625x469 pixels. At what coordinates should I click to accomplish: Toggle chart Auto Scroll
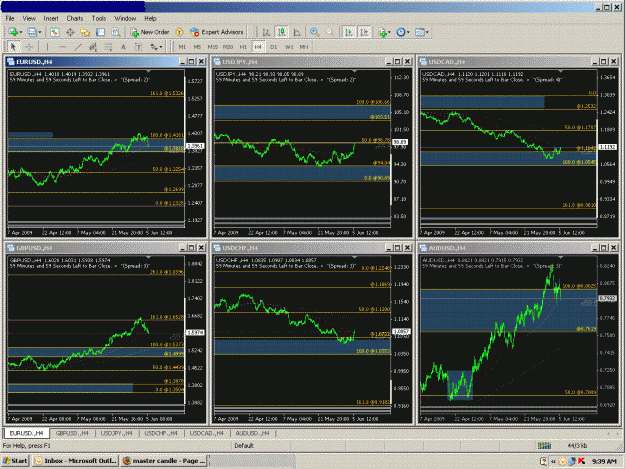[x=349, y=32]
